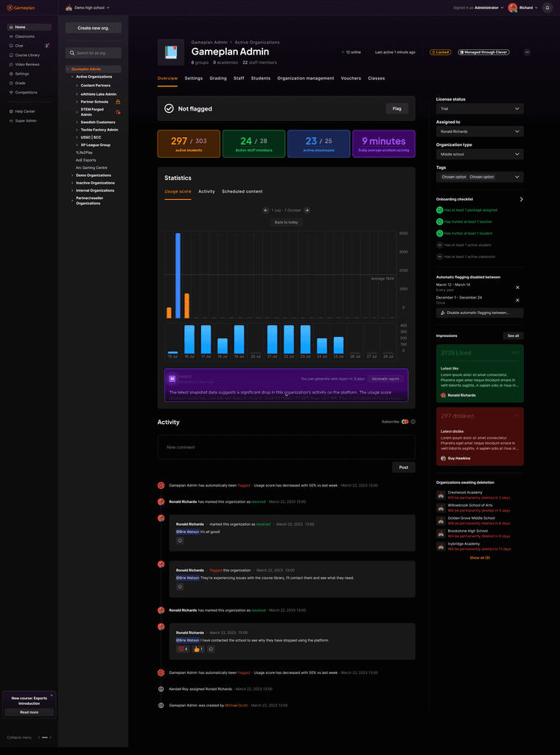
Task: Open the signed in as Administrator dropdown
Action: point(478,7)
